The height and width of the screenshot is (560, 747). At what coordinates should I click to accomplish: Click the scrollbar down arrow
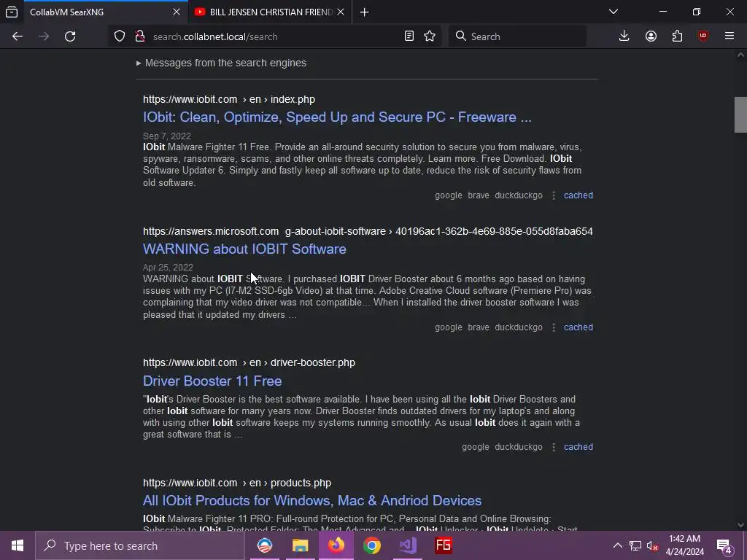[x=740, y=525]
